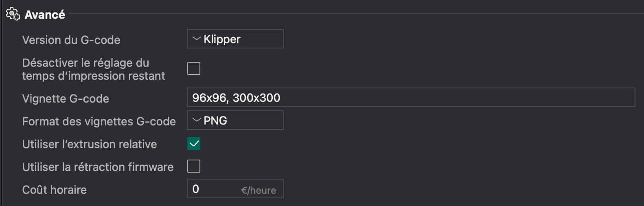Click the Désactiver le réglage du temps label
The width and height of the screenshot is (644, 206).
[93, 69]
